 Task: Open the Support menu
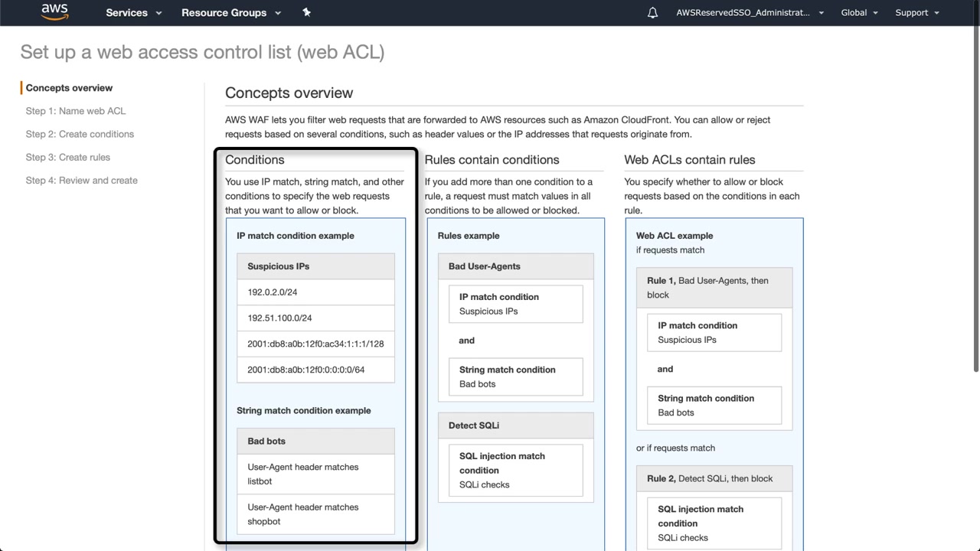point(916,13)
